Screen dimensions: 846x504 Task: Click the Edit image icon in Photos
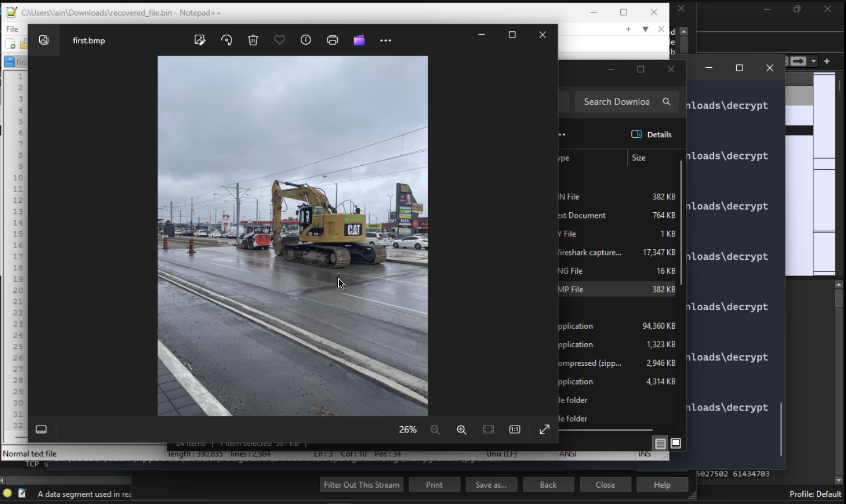(x=199, y=40)
